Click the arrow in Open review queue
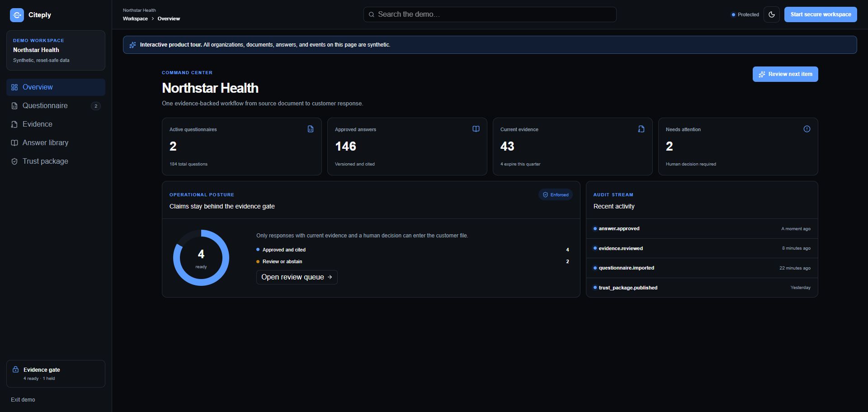Image resolution: width=868 pixels, height=412 pixels. (330, 277)
